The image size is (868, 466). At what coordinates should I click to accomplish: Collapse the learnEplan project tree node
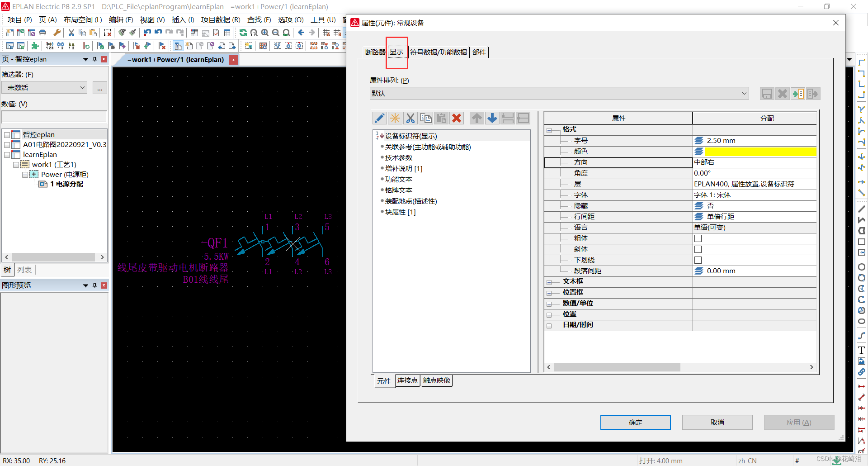(7, 155)
